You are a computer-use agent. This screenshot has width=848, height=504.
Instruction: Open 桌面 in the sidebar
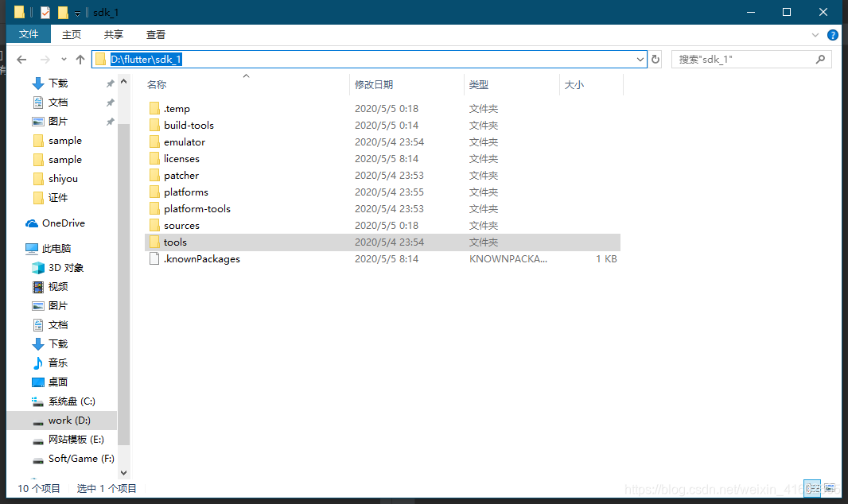(x=58, y=382)
